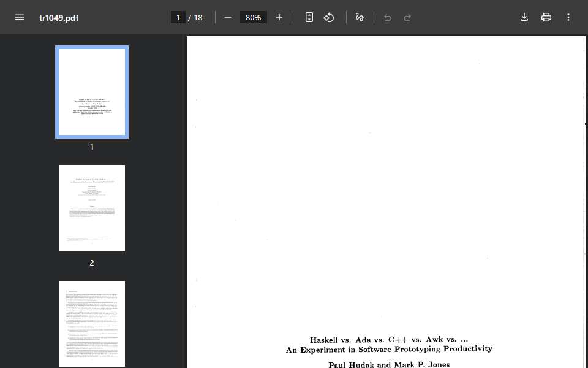Click the zoom out minus icon
The width and height of the screenshot is (588, 368).
[228, 17]
